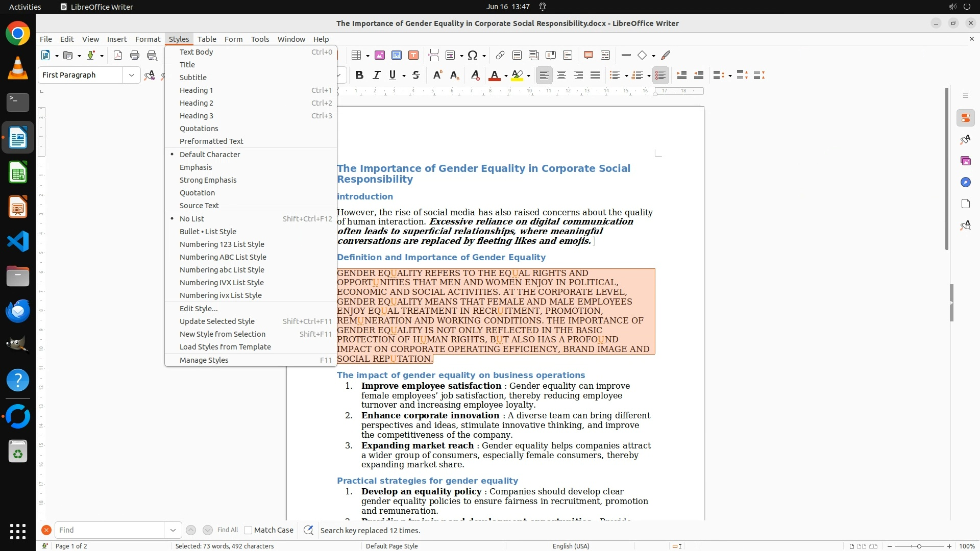Image resolution: width=980 pixels, height=551 pixels.
Task: Click inside the Find text field
Action: pos(109,530)
